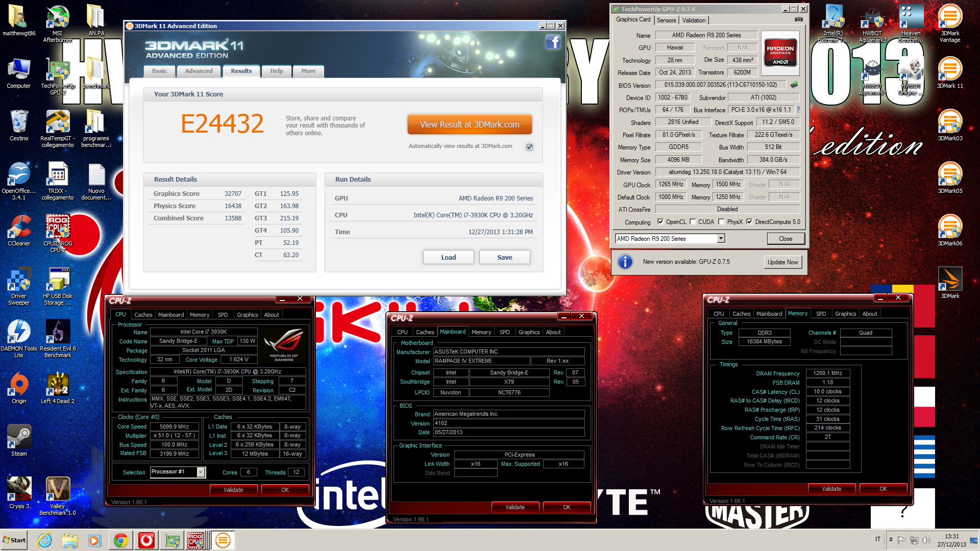Click View Result at 3DMark.com button
980x551 pixels.
tap(470, 124)
